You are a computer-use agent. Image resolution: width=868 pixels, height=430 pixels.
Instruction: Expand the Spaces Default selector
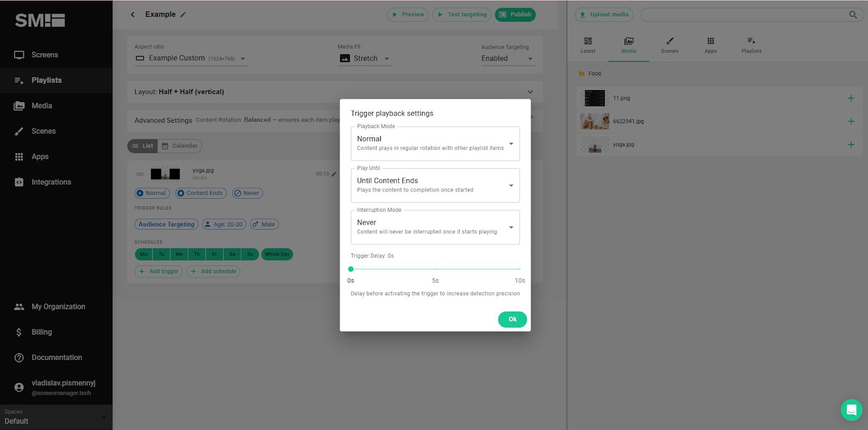coord(56,417)
